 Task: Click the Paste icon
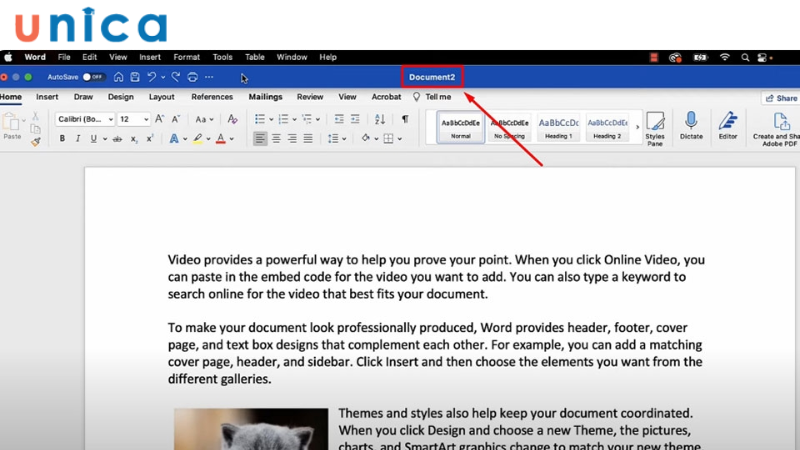pyautogui.click(x=11, y=122)
